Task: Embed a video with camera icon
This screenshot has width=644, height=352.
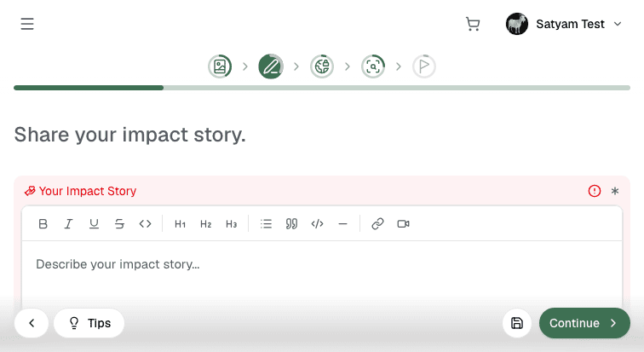Action: pos(403,224)
